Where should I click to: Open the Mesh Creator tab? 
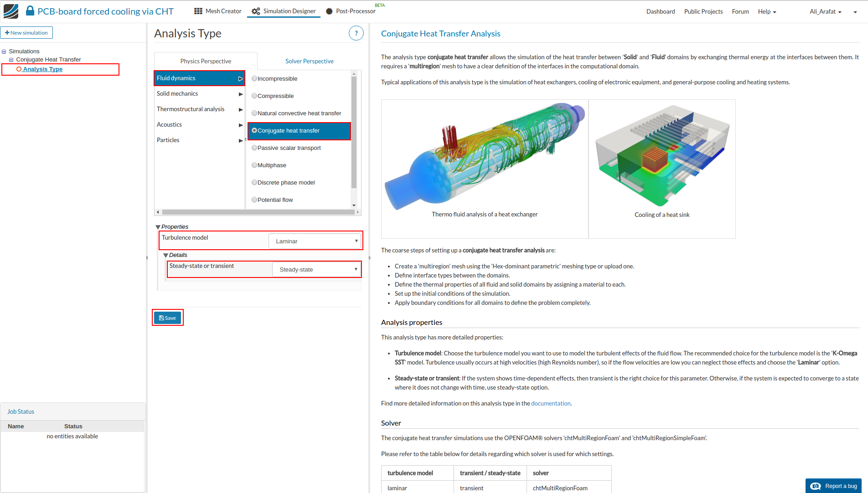(218, 11)
